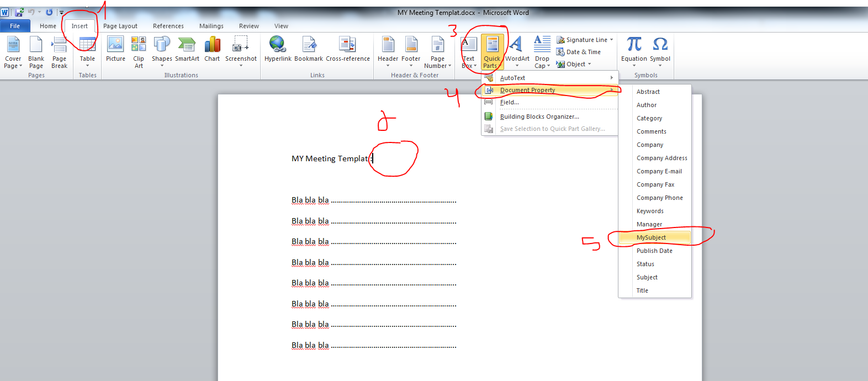Open the Clip Art pane
Image resolution: width=868 pixels, height=381 pixels.
[x=139, y=52]
